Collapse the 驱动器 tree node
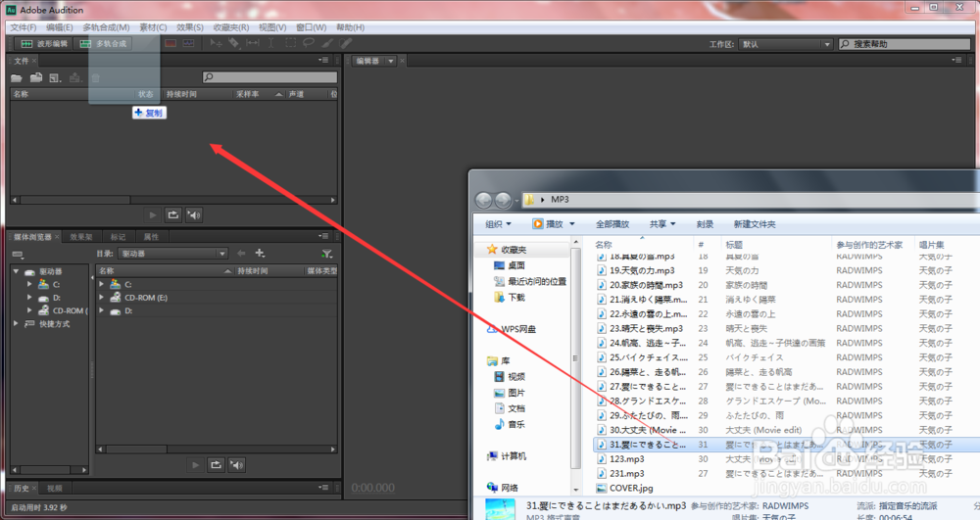Viewport: 980px width, 520px height. pyautogui.click(x=17, y=271)
